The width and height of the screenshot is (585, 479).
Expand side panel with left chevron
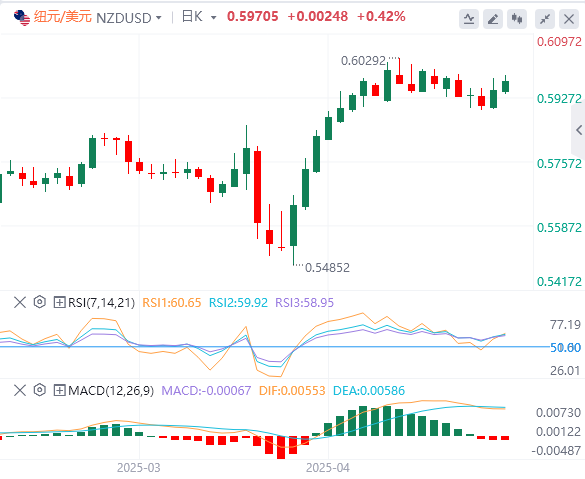[578, 131]
